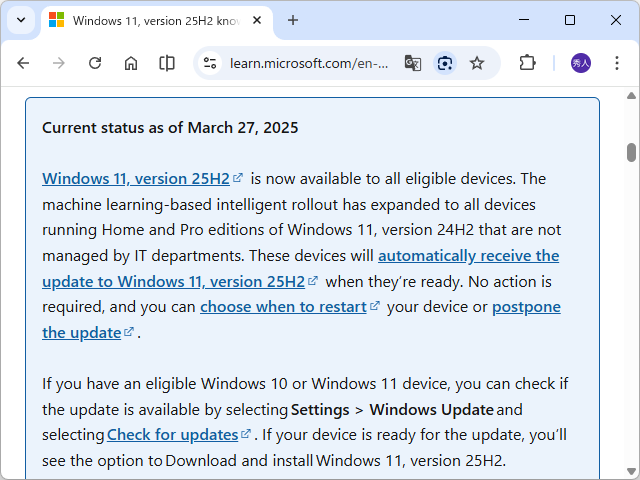Viewport: 640px width, 480px height.
Task: Open the tab search dropdown arrow
Action: (21, 20)
